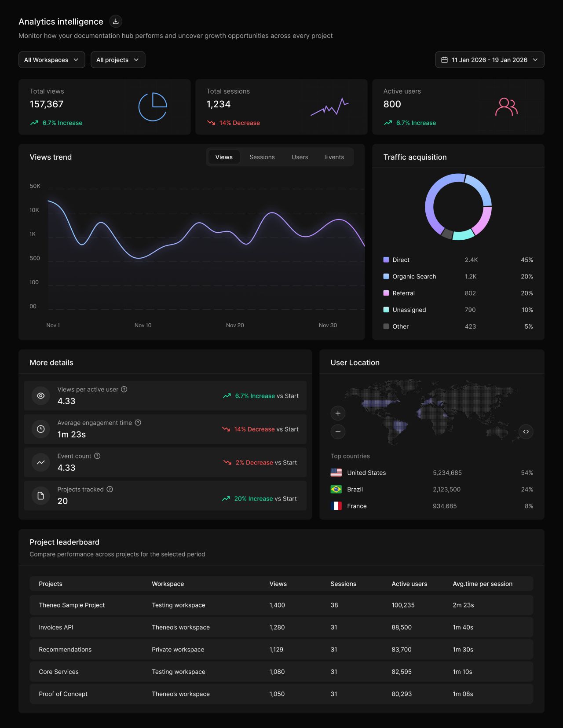Switch to the Sessions tab
The image size is (563, 728).
coord(262,157)
